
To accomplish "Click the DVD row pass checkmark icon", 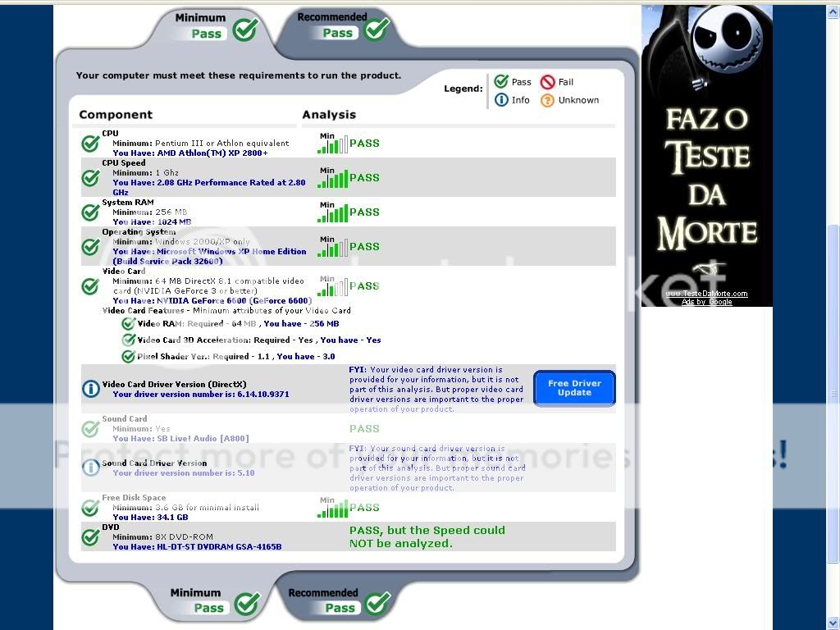I will [x=90, y=536].
